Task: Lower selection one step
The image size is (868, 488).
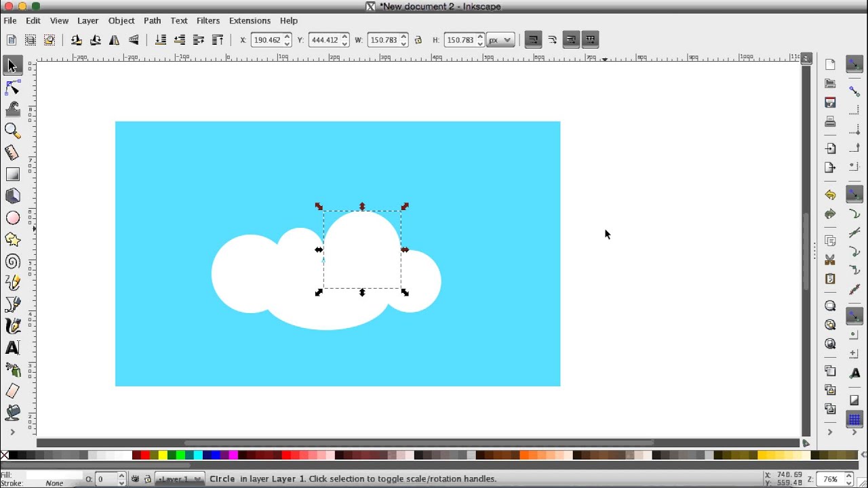Action: point(179,40)
